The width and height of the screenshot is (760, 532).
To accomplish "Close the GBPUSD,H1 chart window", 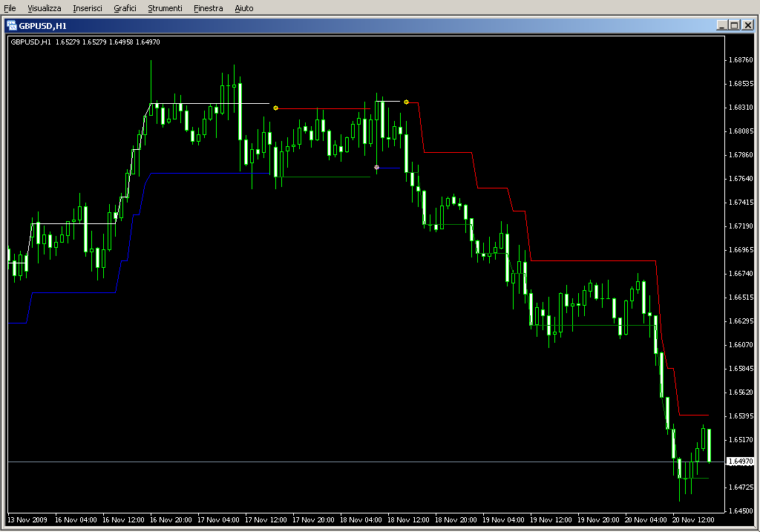I will point(748,25).
